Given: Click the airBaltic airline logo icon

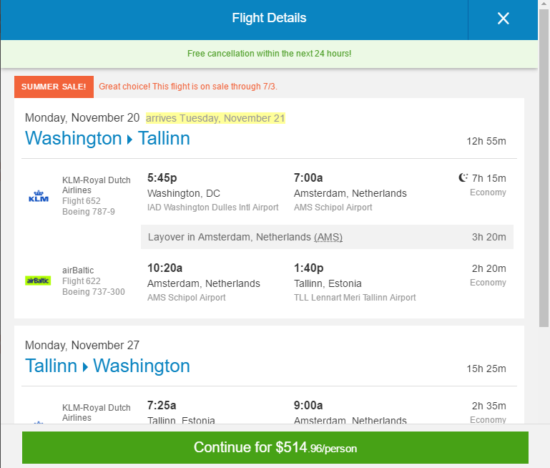Looking at the screenshot, I should click(38, 280).
